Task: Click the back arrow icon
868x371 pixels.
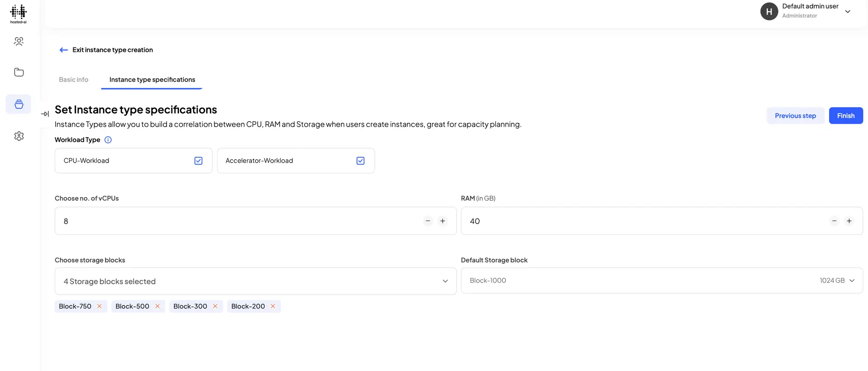Action: [64, 50]
